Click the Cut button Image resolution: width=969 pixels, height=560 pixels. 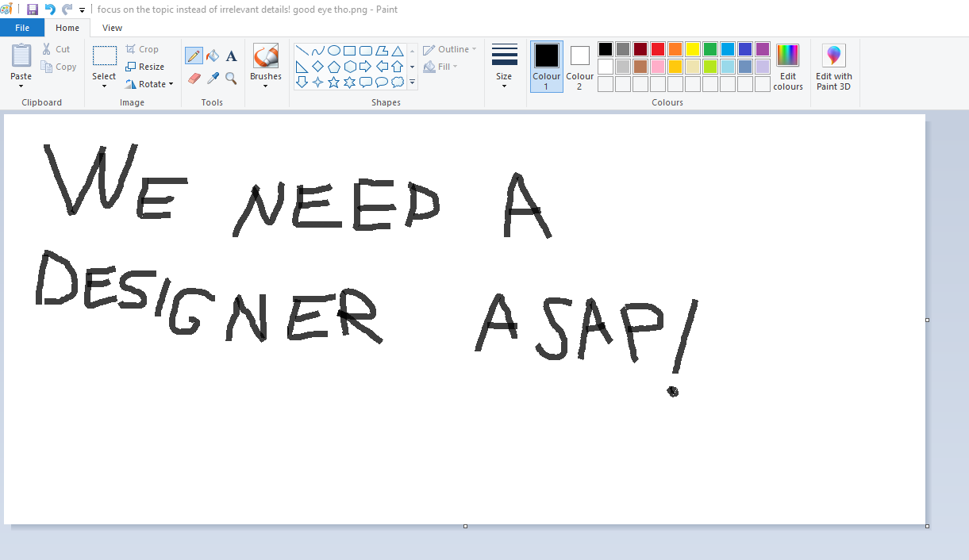pos(56,49)
